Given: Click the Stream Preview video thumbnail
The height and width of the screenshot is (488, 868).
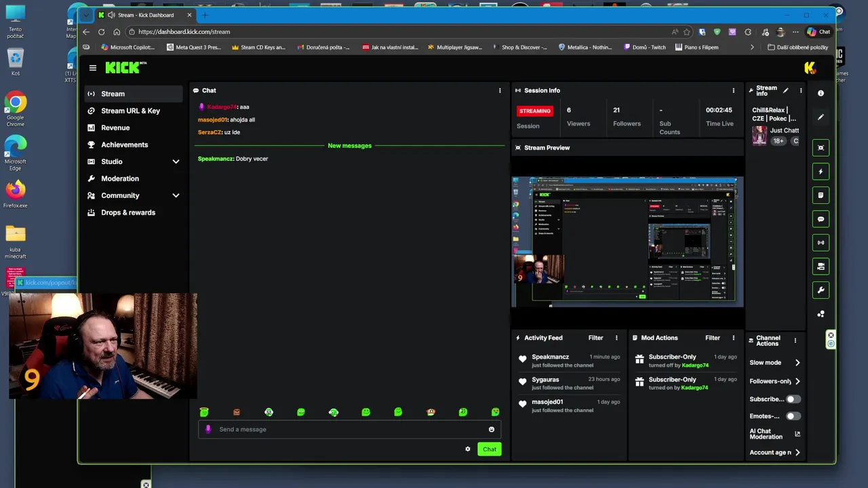Looking at the screenshot, I should tap(627, 241).
